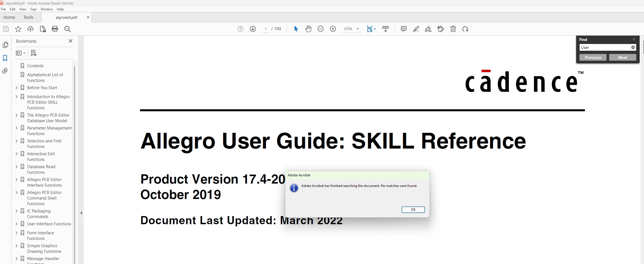Close the Bookmarks panel

(x=71, y=41)
